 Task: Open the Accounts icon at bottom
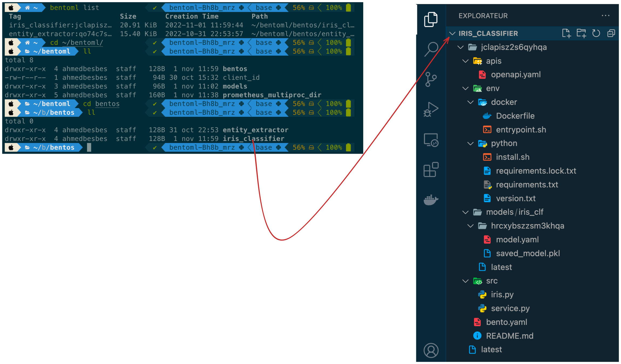431,350
